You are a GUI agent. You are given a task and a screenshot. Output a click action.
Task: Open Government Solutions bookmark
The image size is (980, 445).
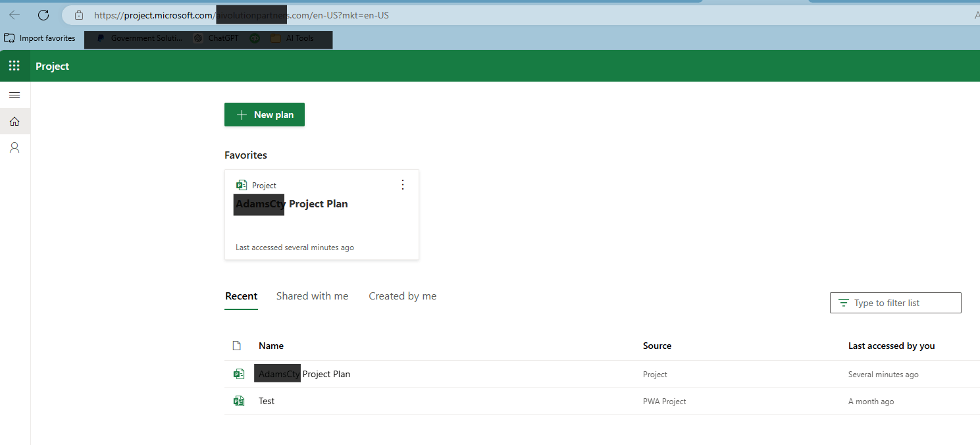point(139,38)
